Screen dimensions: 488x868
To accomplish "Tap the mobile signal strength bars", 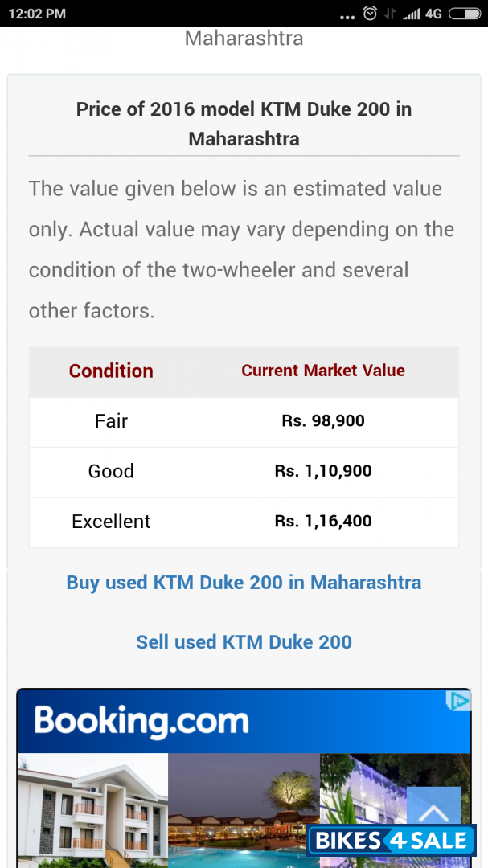I will (x=411, y=14).
